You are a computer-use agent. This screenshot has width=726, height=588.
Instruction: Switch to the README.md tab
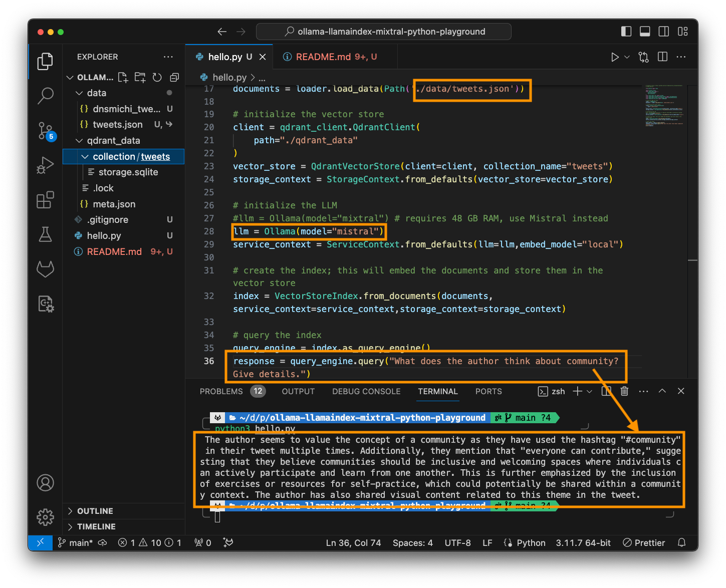(x=331, y=57)
